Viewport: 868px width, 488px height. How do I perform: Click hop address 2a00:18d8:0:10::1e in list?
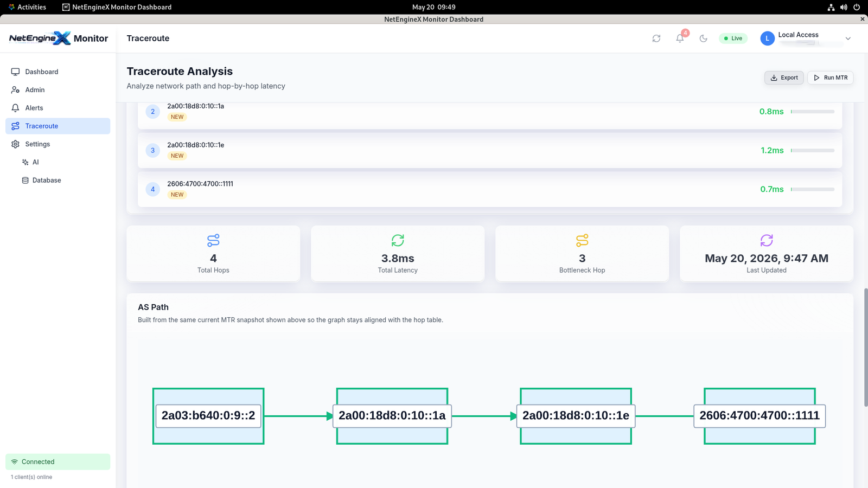click(x=195, y=145)
